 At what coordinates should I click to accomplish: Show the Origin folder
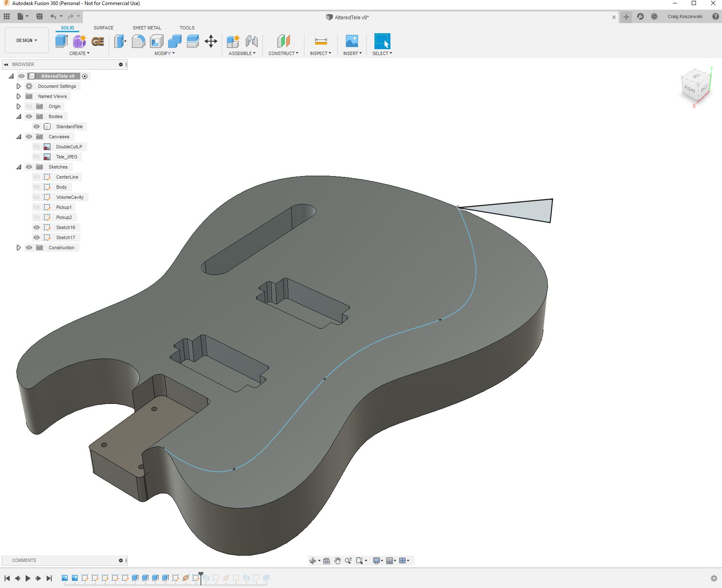pyautogui.click(x=29, y=106)
